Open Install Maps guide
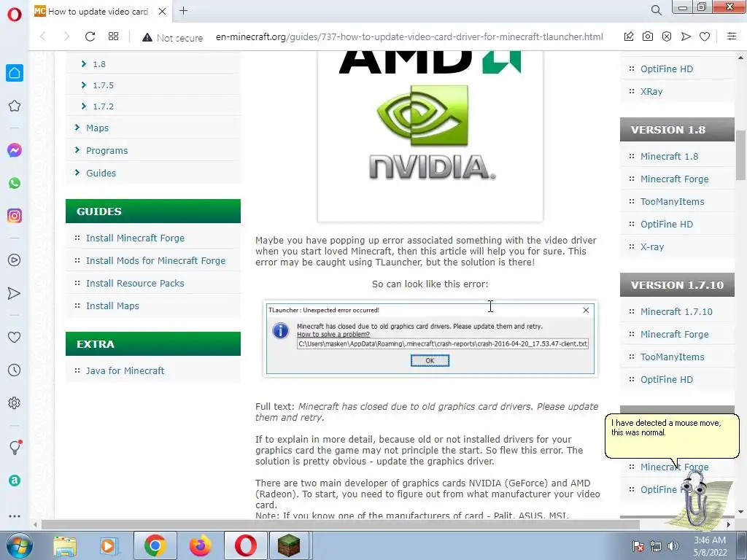The image size is (747, 560). [x=112, y=306]
